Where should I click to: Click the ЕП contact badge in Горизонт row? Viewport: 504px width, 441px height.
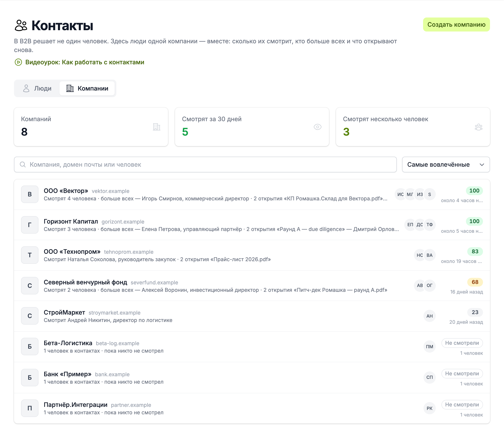click(410, 225)
